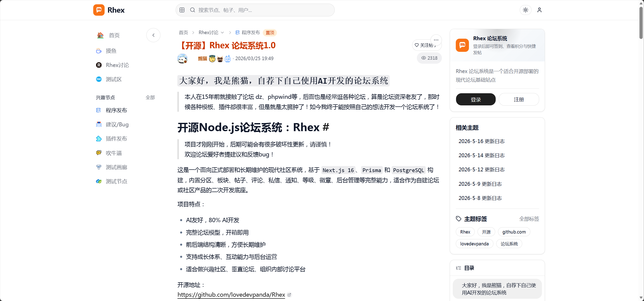Collapse the left sidebar with chevron button

[153, 35]
